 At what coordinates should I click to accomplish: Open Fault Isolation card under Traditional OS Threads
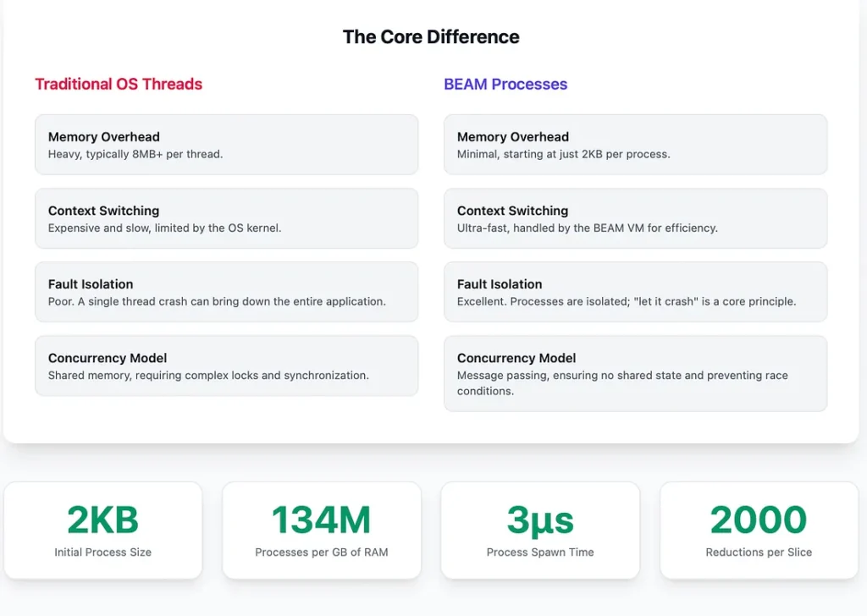(x=226, y=292)
